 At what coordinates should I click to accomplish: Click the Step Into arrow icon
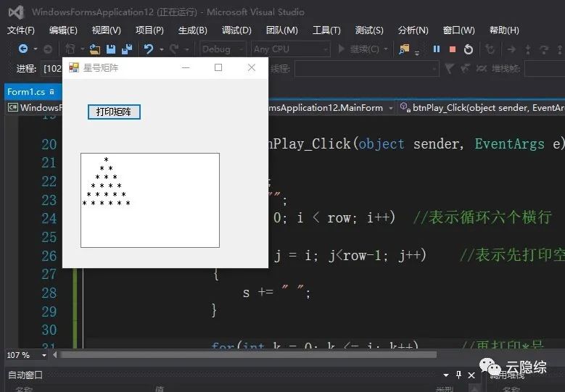pos(528,49)
